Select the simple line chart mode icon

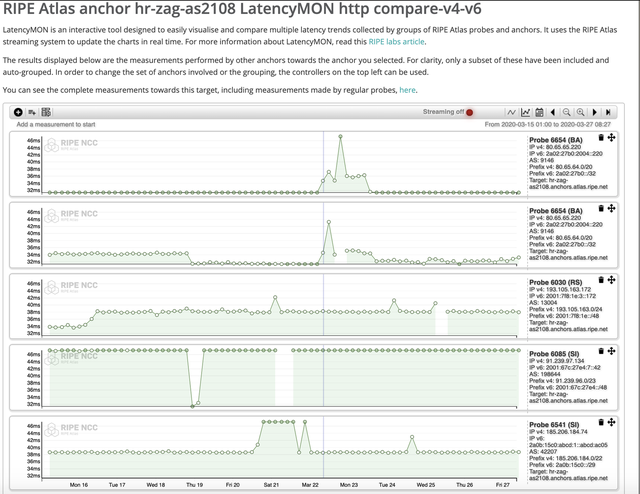click(511, 112)
